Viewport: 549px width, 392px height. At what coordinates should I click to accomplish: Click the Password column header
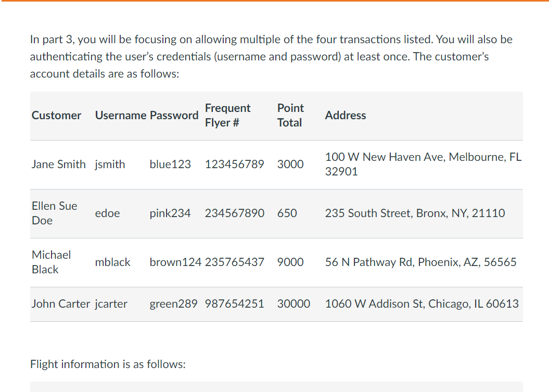pos(174,115)
